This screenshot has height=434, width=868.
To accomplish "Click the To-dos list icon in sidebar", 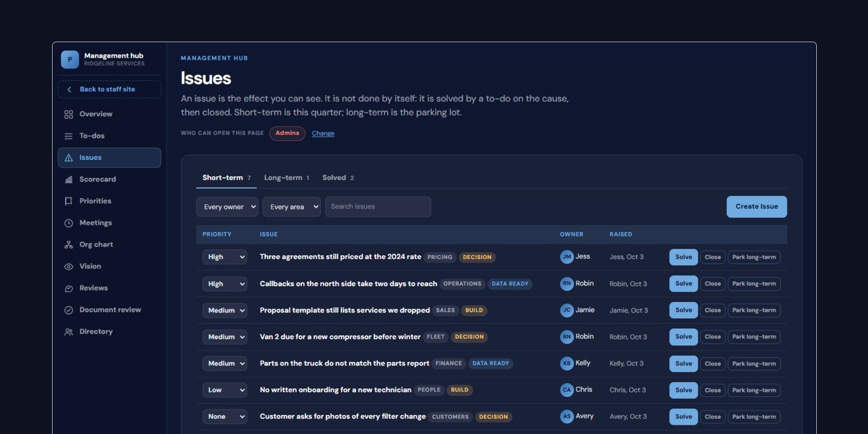I will tap(69, 136).
